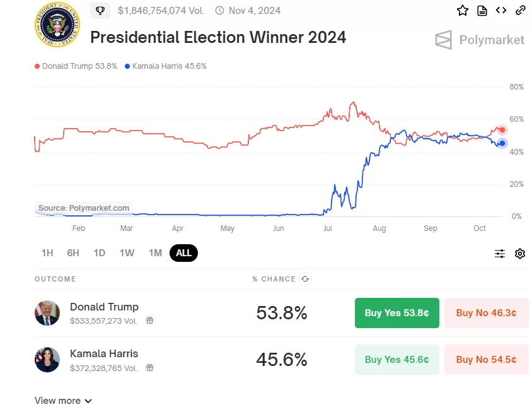Show the 1M chart range
532x419 pixels.
click(155, 253)
